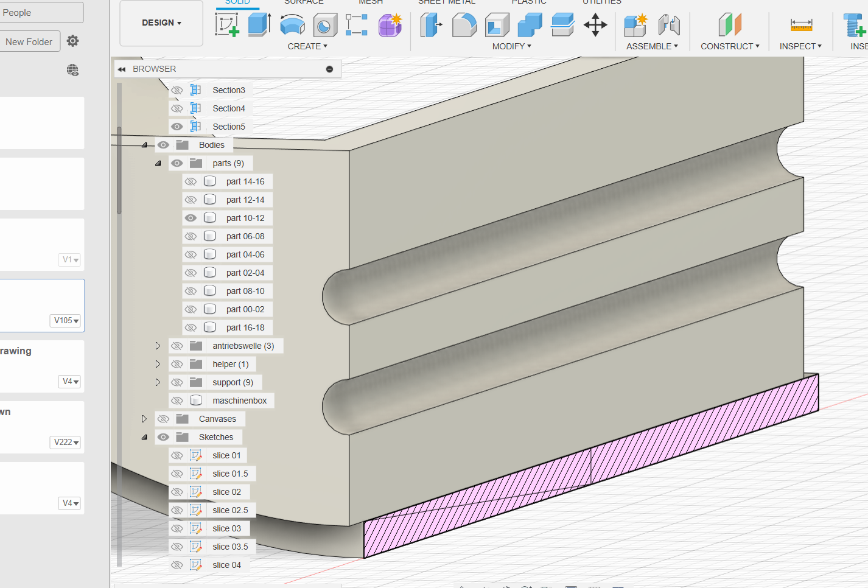The image size is (868, 588).
Task: Select the Fillet tool
Action: [x=464, y=25]
